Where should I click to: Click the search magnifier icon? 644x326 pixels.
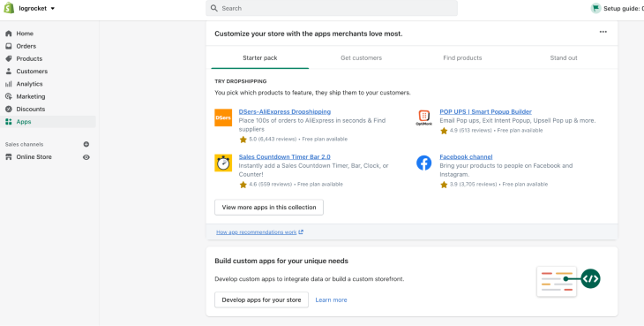click(213, 8)
